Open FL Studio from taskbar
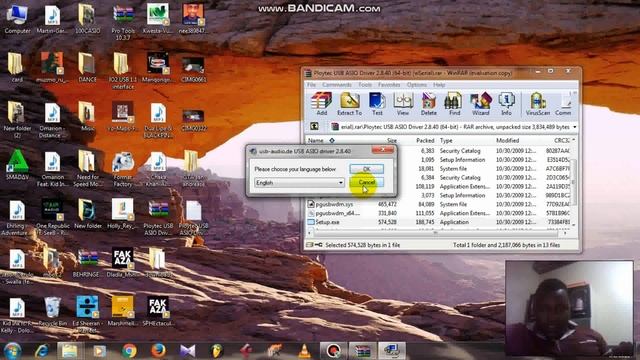 pyautogui.click(x=217, y=351)
